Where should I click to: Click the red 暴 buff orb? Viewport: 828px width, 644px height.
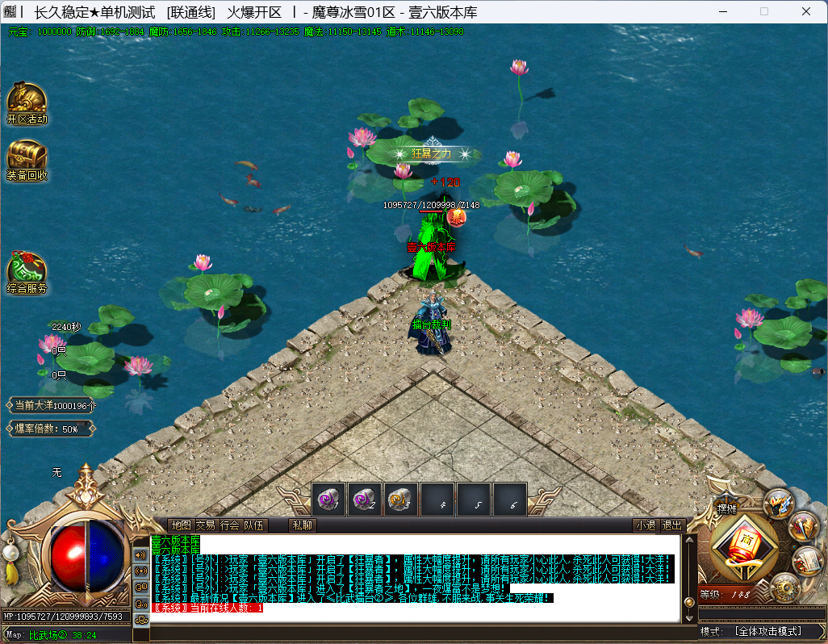(456, 216)
